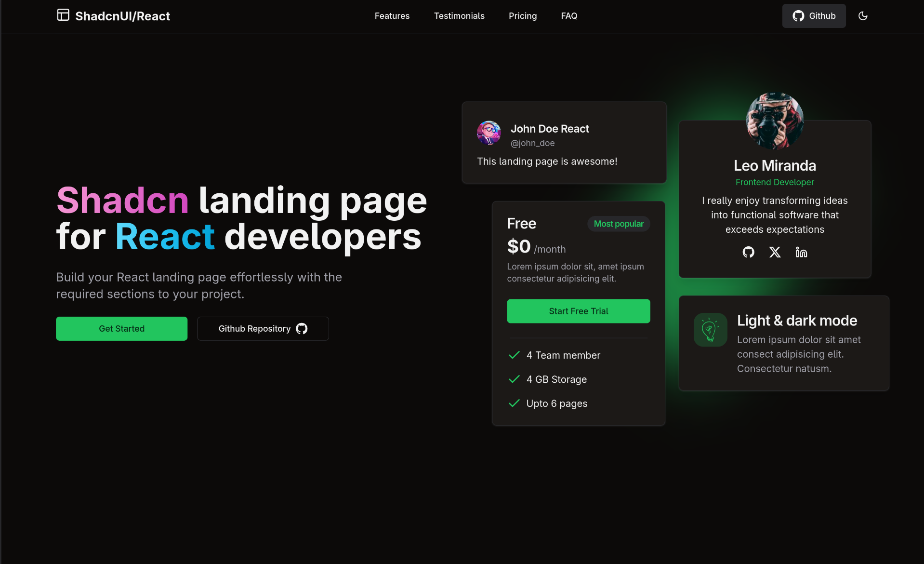The image size is (924, 564).
Task: Navigate to the Testimonials section
Action: [459, 16]
